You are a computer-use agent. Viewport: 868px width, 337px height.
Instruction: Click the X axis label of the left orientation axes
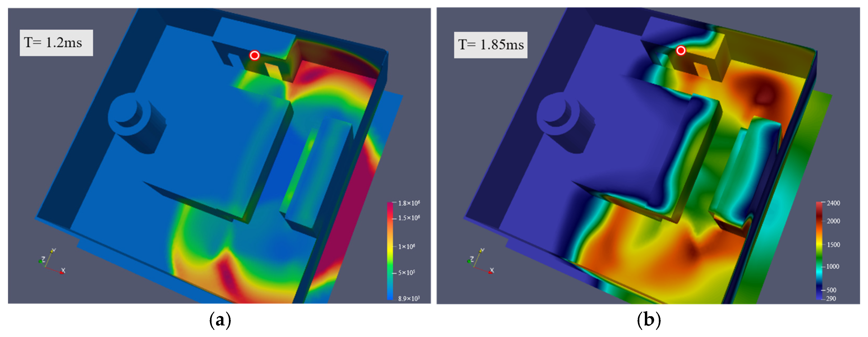tap(63, 270)
